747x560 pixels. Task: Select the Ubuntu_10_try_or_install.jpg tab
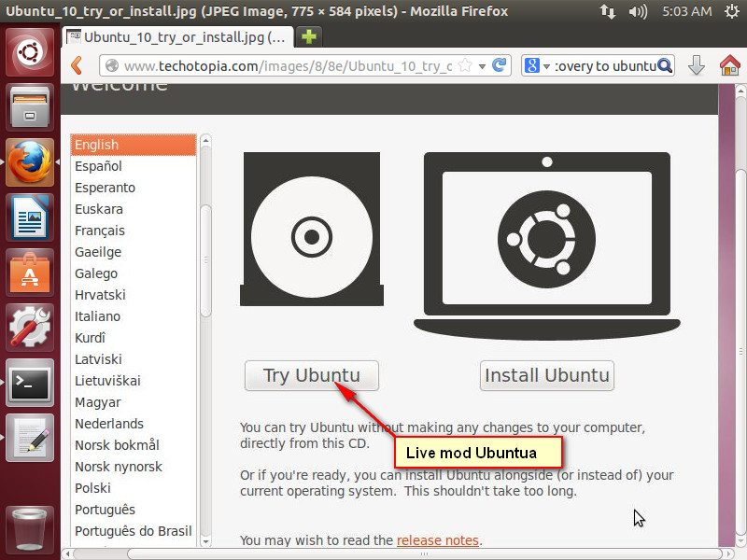(x=177, y=36)
